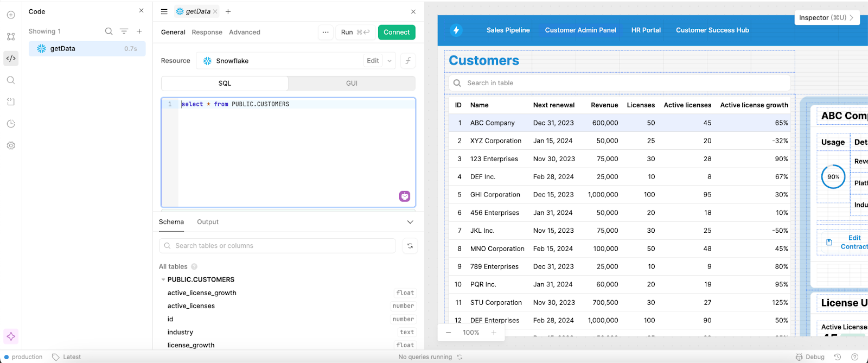Search queries with magnifier icon in Code panel
Viewport: 868px width, 363px height.
coord(108,31)
